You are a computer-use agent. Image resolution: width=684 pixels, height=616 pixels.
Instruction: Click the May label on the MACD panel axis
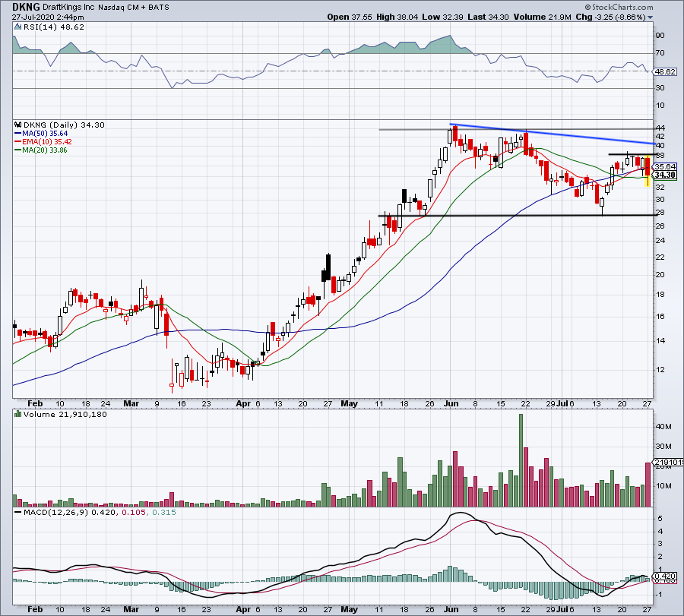[x=349, y=609]
